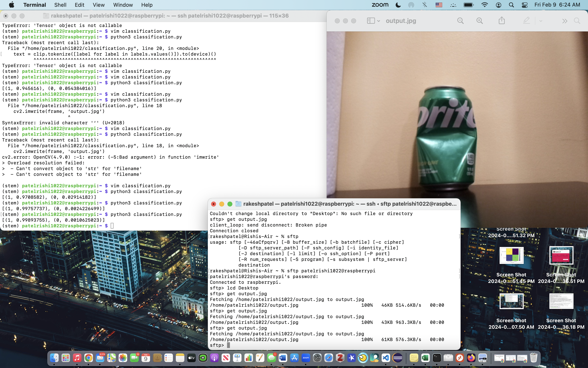Click the raspberrypi shell prompt cursor

click(112, 226)
